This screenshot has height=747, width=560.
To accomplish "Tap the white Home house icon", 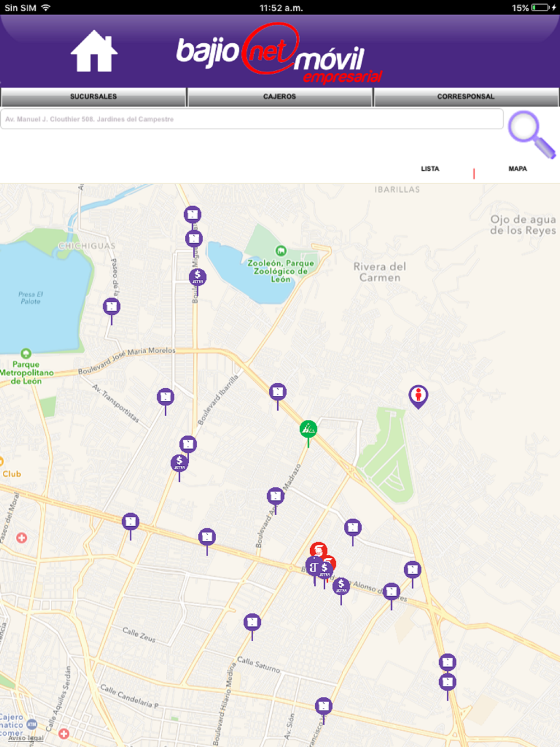I will [94, 51].
